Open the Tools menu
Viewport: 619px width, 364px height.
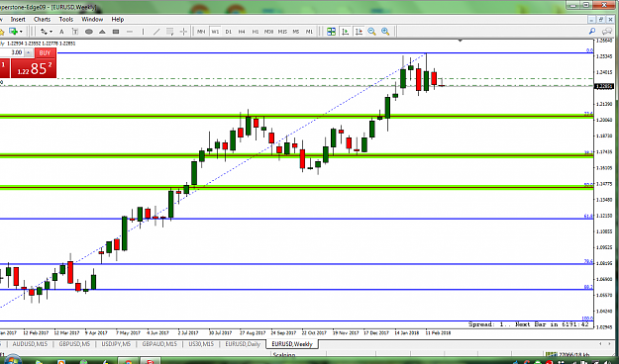(x=66, y=19)
